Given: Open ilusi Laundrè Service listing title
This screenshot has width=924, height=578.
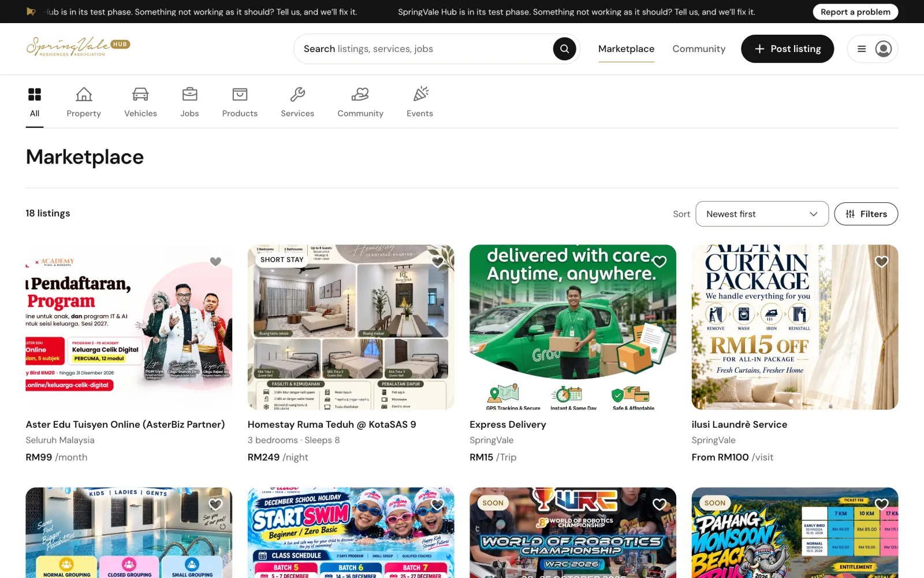Looking at the screenshot, I should coord(739,424).
